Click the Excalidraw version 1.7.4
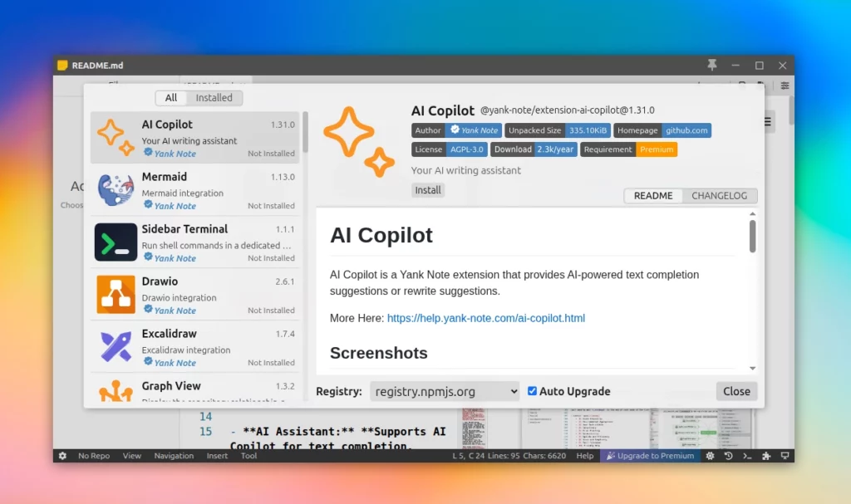The width and height of the screenshot is (851, 504). click(285, 334)
